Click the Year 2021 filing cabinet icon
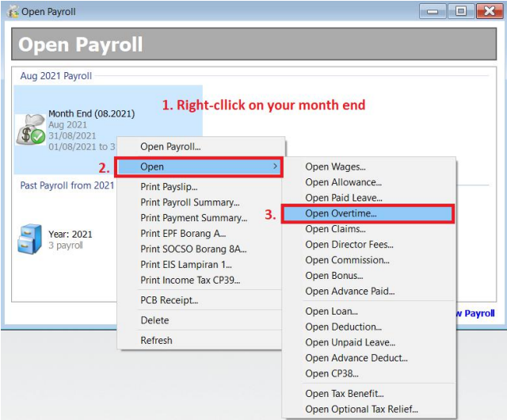Viewport: 507px width, 420px height. click(31, 239)
